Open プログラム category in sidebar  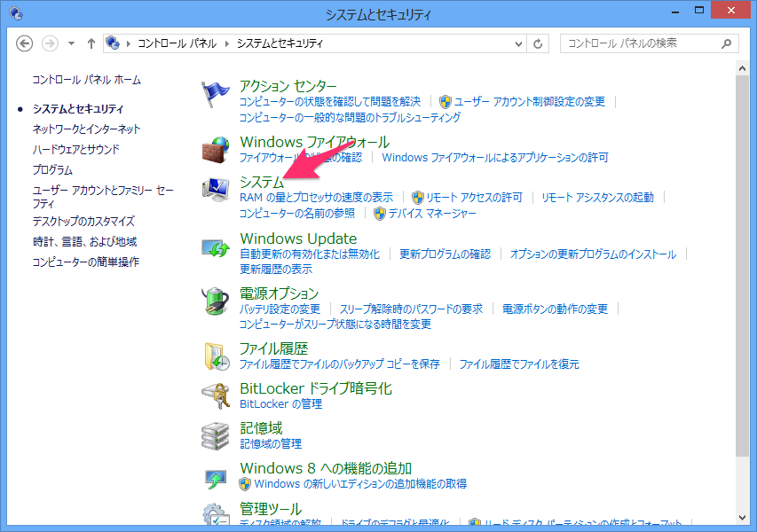click(52, 169)
